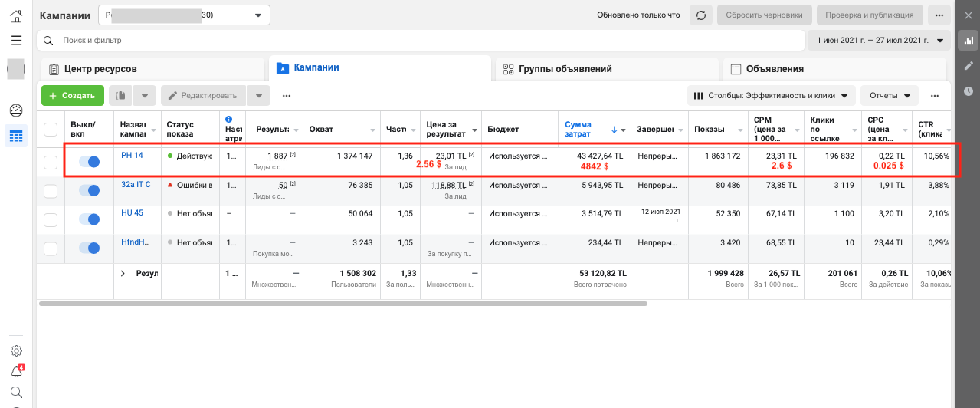
Task: Click the duplicate campaign icon
Action: click(x=120, y=96)
